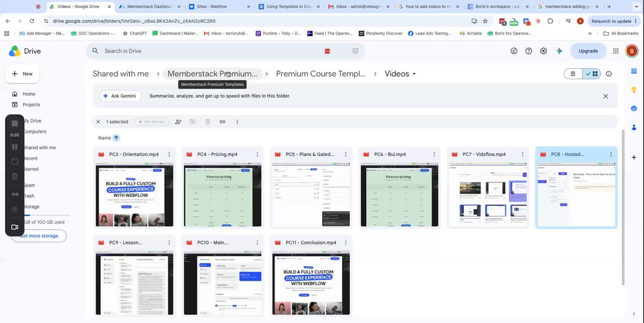Open Google Keep side panel icon

[x=634, y=90]
